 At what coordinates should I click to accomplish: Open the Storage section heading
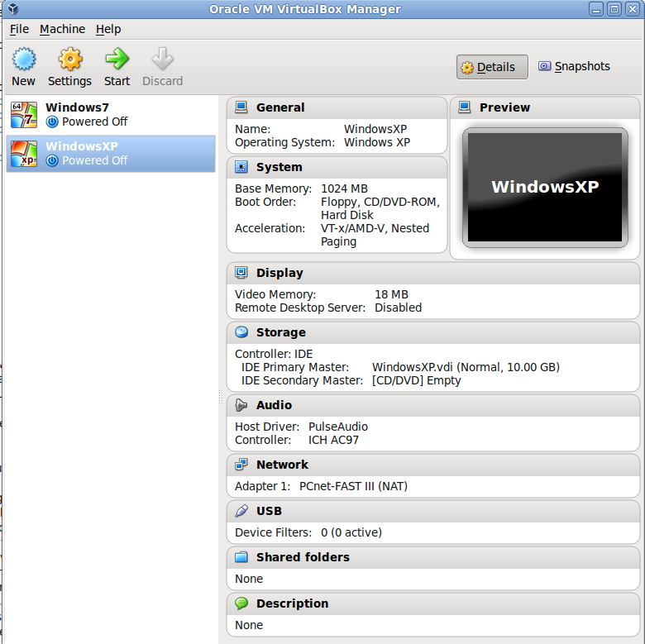click(281, 332)
